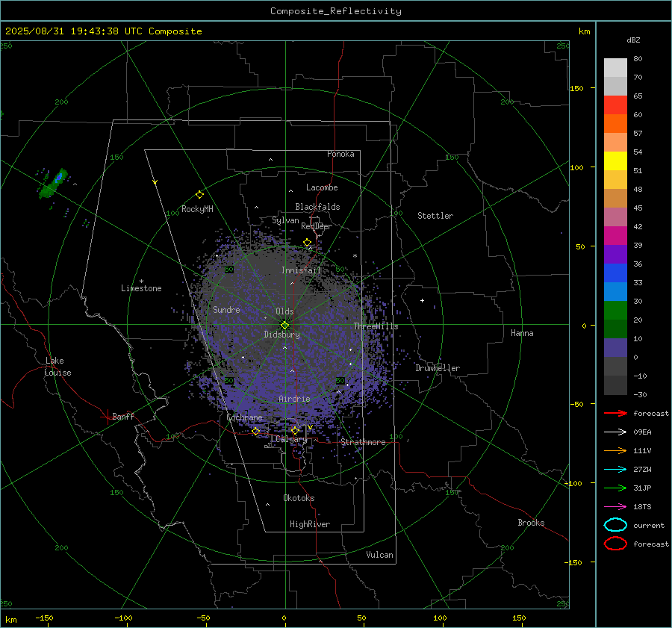
Task: Pick the green 20–30 dBZ color swatch
Action: click(615, 311)
